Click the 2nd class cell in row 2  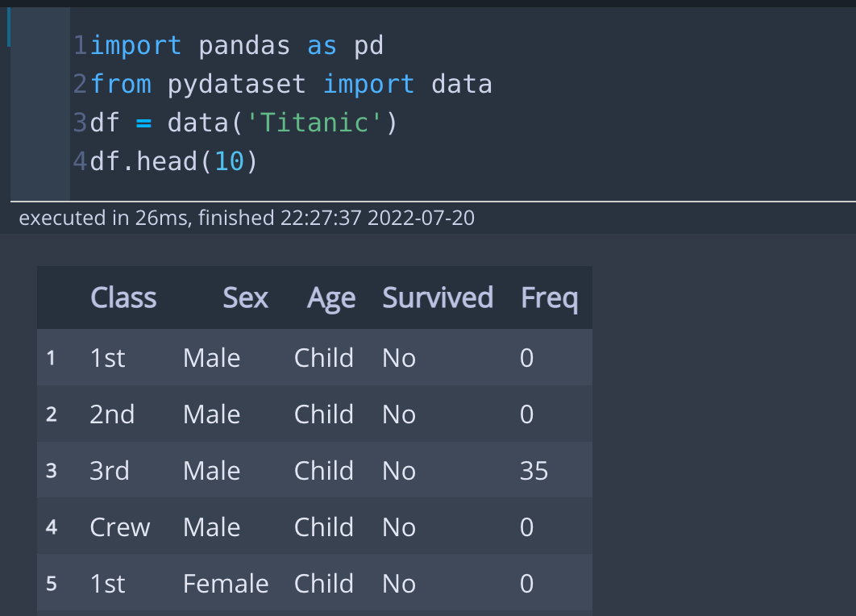111,414
